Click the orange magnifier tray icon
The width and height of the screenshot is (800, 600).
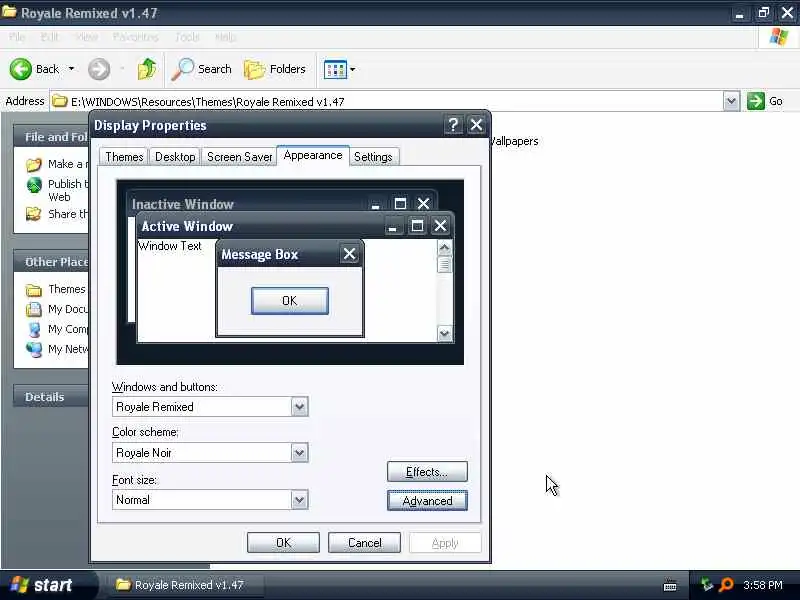point(726,585)
